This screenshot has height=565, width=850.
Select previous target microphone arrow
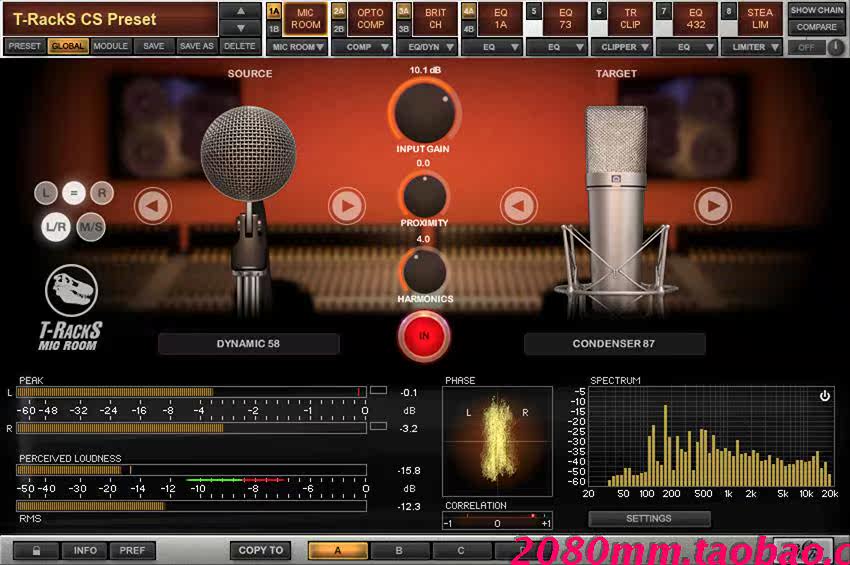click(x=518, y=206)
